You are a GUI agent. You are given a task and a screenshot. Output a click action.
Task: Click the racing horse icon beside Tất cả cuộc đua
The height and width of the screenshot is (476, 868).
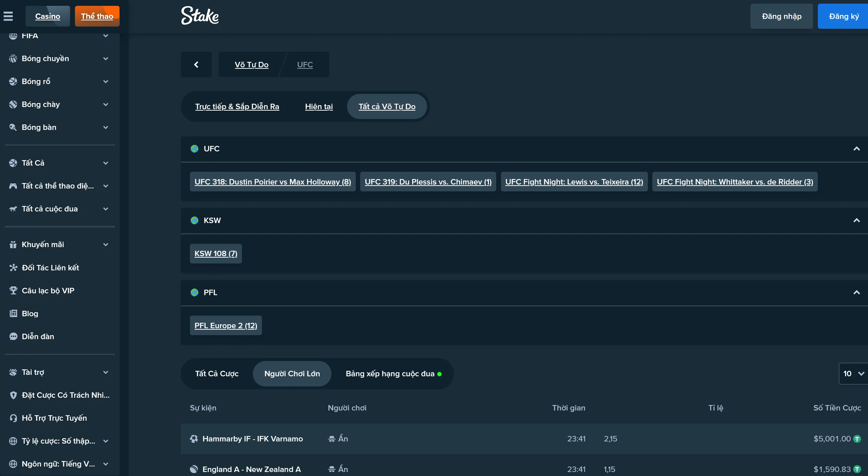click(x=13, y=209)
